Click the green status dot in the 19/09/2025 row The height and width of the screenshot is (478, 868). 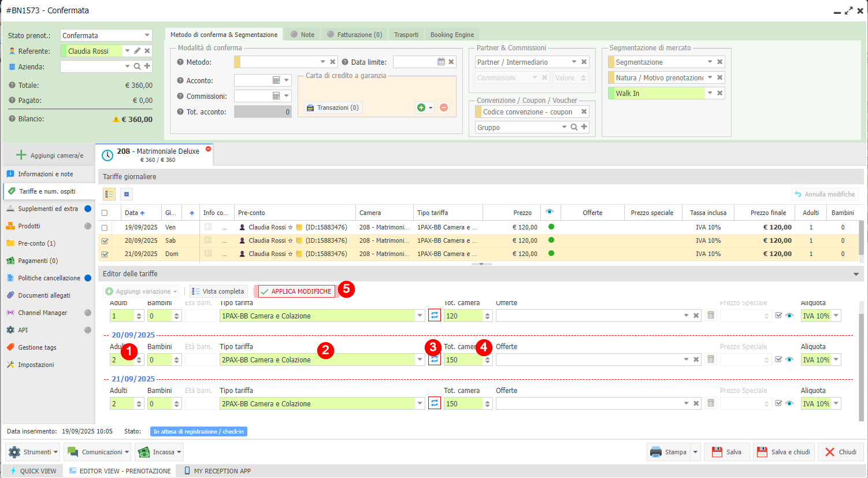pyautogui.click(x=551, y=227)
